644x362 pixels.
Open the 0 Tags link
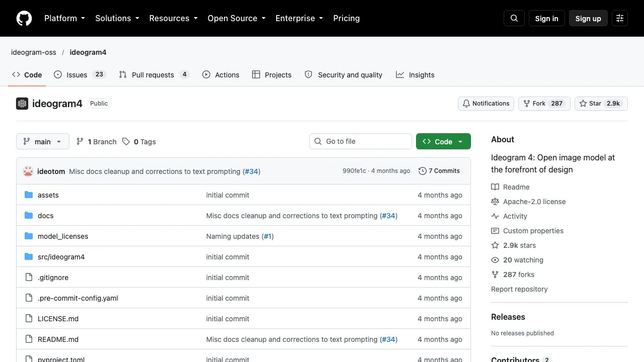coord(139,142)
